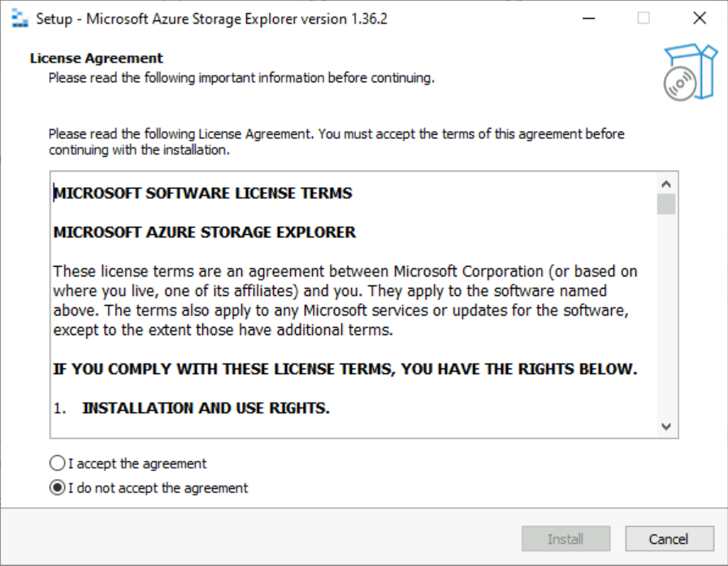Click the Setup window title text
The image size is (728, 566).
point(212,18)
